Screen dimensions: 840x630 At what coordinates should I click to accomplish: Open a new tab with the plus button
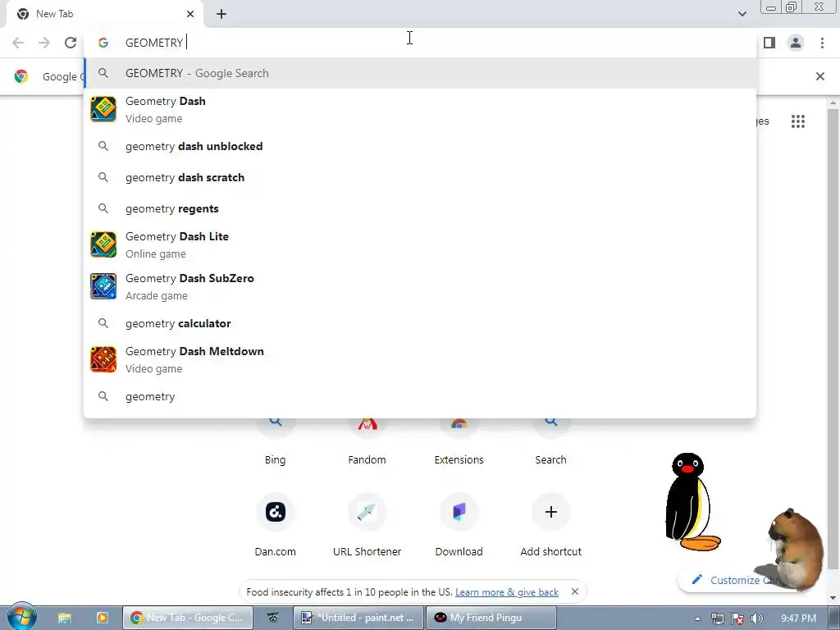[x=221, y=14]
